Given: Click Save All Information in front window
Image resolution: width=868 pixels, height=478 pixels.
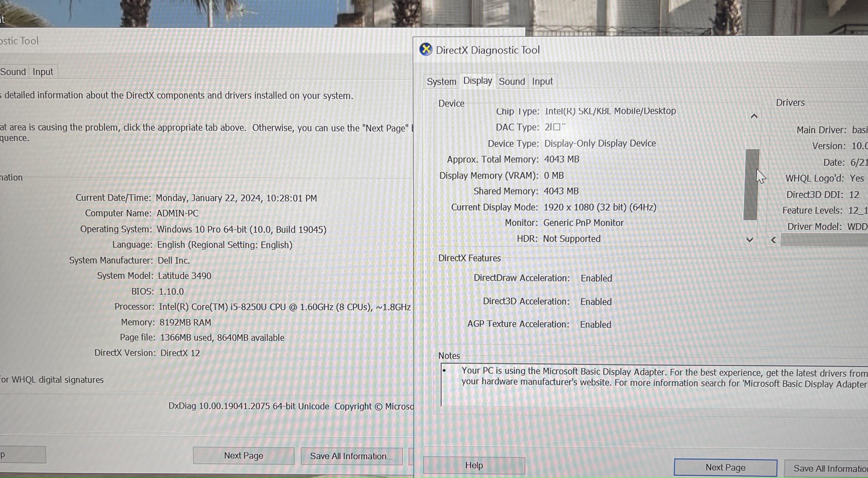Looking at the screenshot, I should pos(826,469).
